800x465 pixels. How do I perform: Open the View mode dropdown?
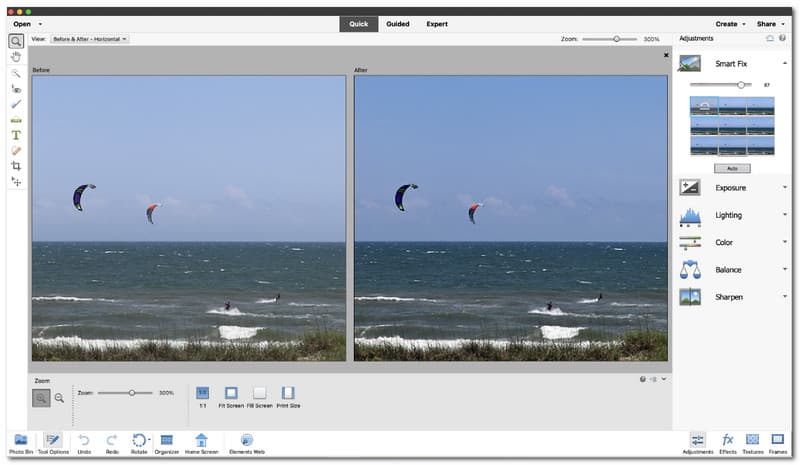(89, 39)
